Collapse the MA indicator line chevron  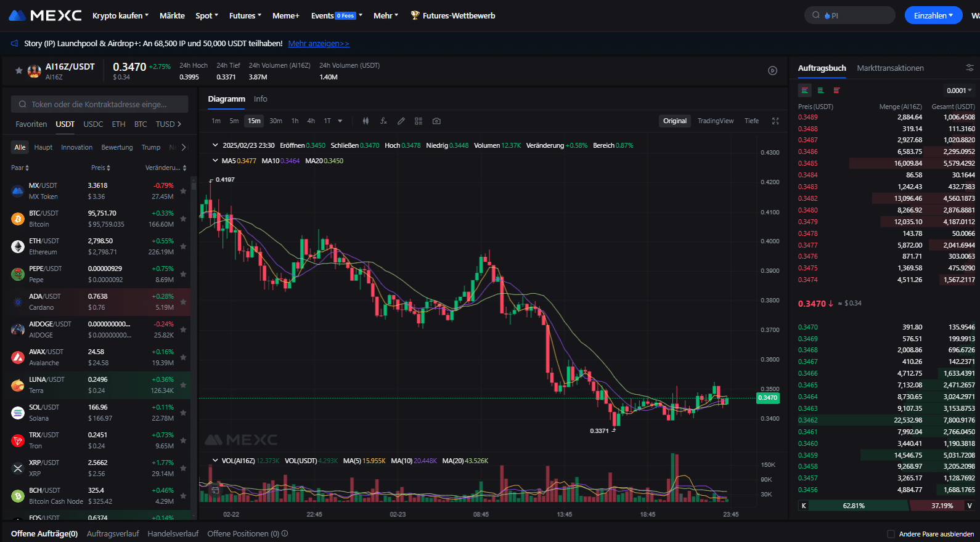point(215,161)
